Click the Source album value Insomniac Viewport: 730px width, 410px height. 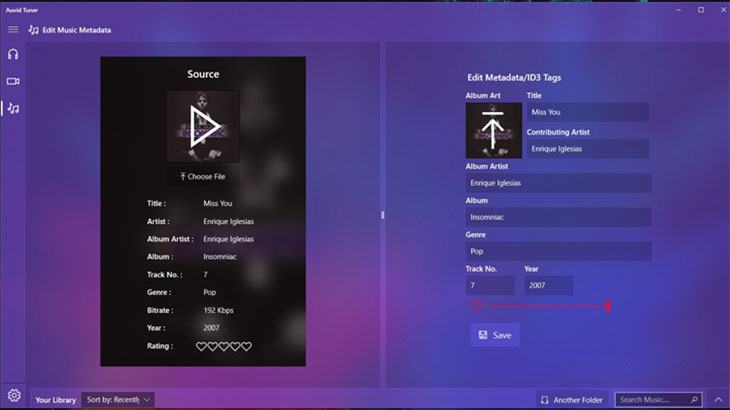pyautogui.click(x=220, y=257)
